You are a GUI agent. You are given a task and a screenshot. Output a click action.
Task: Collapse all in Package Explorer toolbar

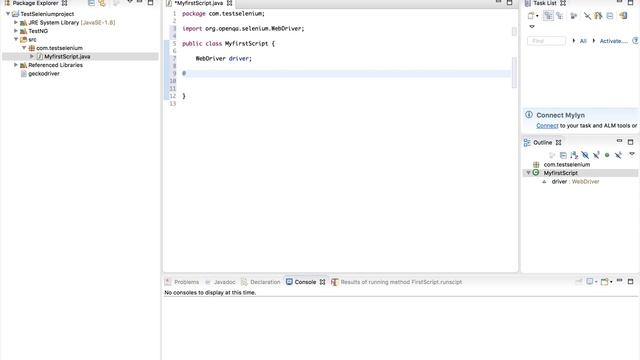[x=91, y=3]
